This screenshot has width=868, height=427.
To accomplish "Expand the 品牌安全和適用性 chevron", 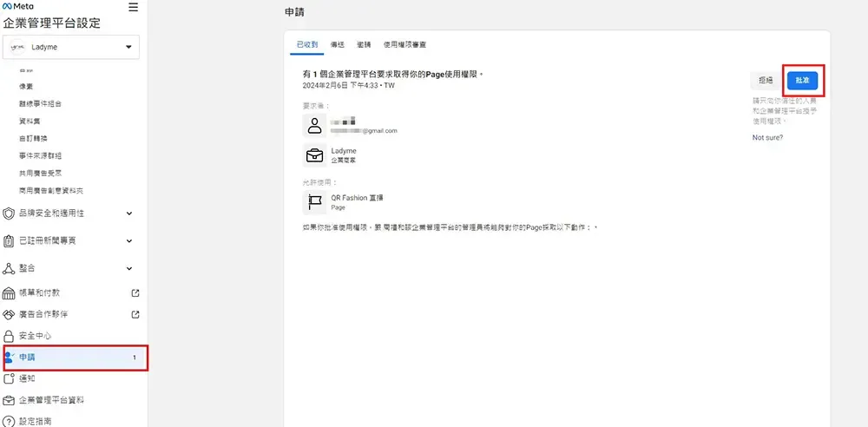I will 129,213.
